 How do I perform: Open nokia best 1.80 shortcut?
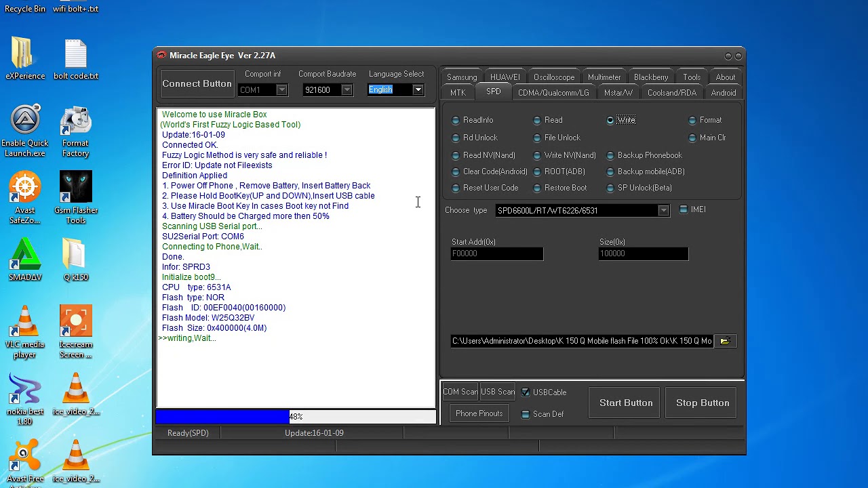point(25,400)
